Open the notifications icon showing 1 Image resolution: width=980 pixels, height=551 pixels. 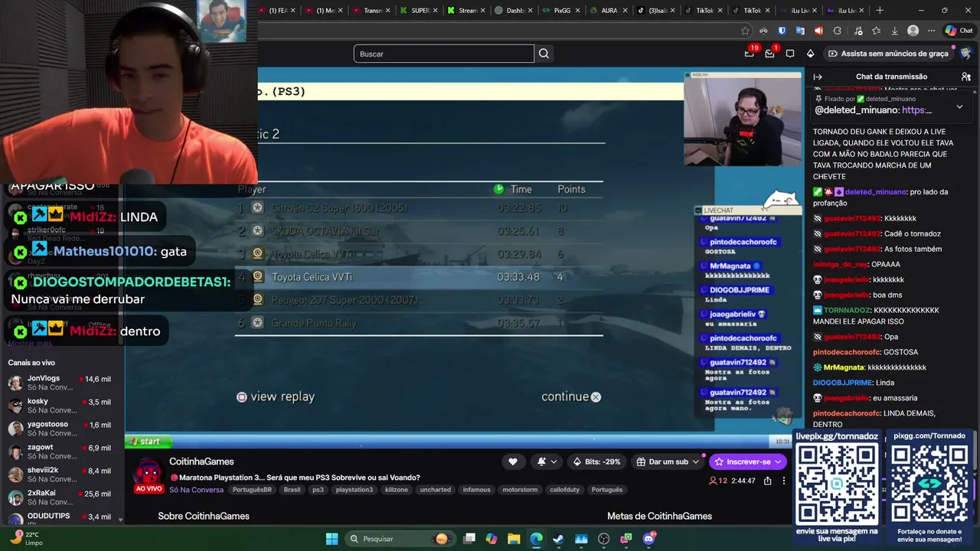(x=770, y=54)
